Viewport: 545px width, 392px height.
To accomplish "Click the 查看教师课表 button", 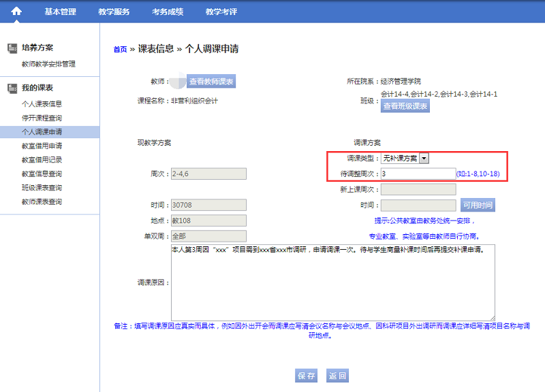I will (211, 82).
